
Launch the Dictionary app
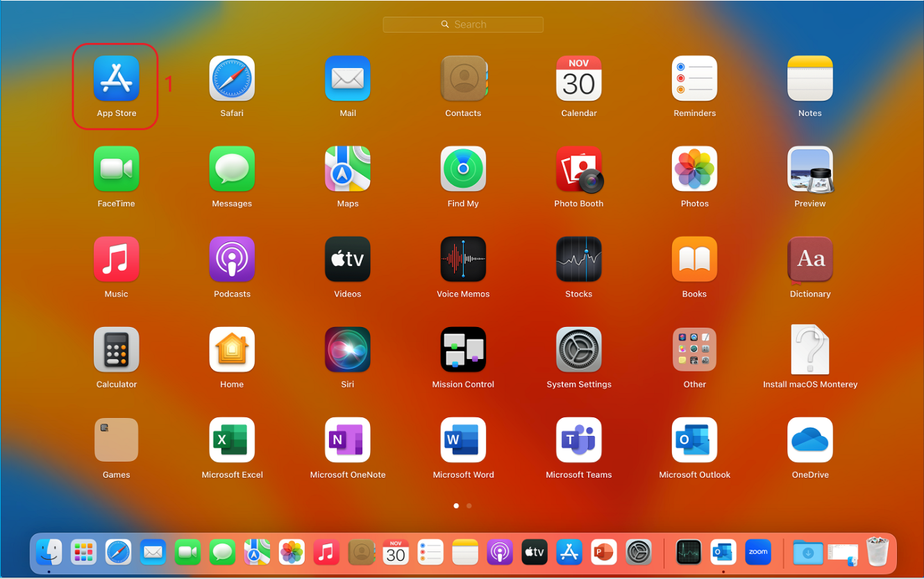[x=810, y=259]
